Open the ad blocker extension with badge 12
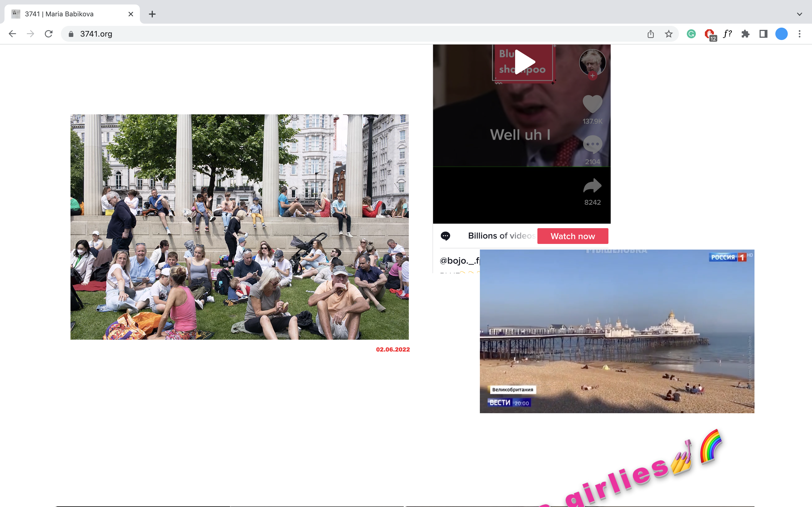 [709, 34]
